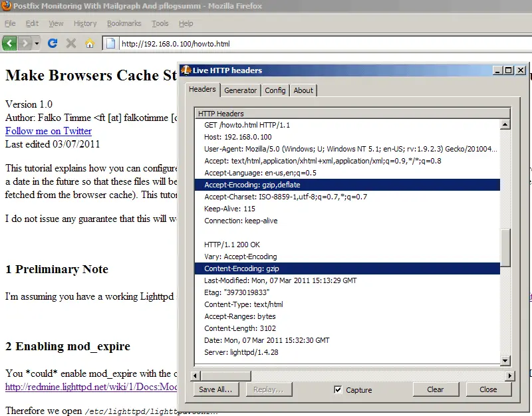Image resolution: width=532 pixels, height=416 pixels.
Task: Click the headers list scroll-down arrow
Action: pyautogui.click(x=505, y=360)
